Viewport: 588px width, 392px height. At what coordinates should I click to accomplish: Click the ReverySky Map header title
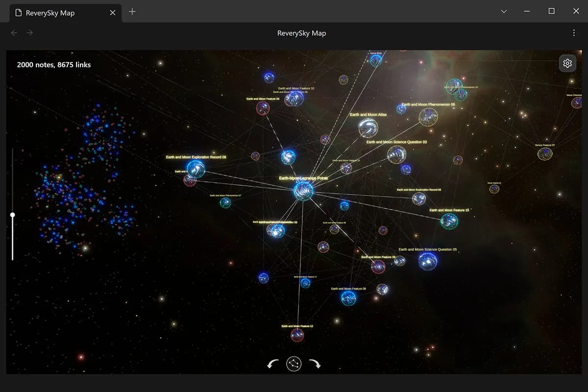click(301, 33)
